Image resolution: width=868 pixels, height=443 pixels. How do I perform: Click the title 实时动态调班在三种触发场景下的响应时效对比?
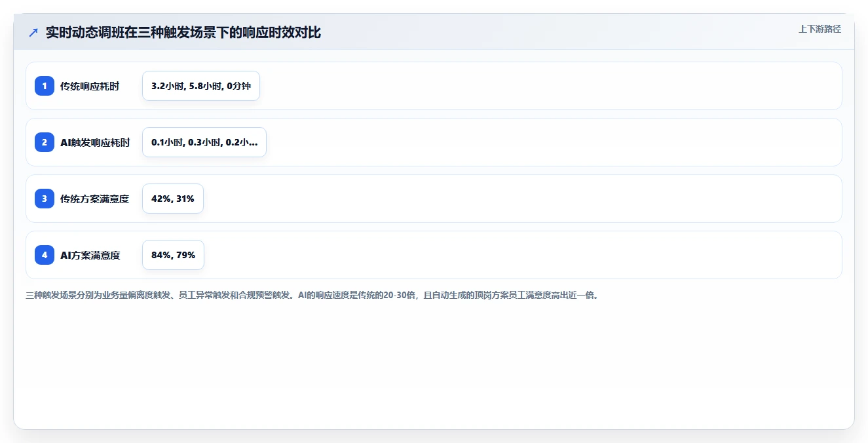coord(183,32)
